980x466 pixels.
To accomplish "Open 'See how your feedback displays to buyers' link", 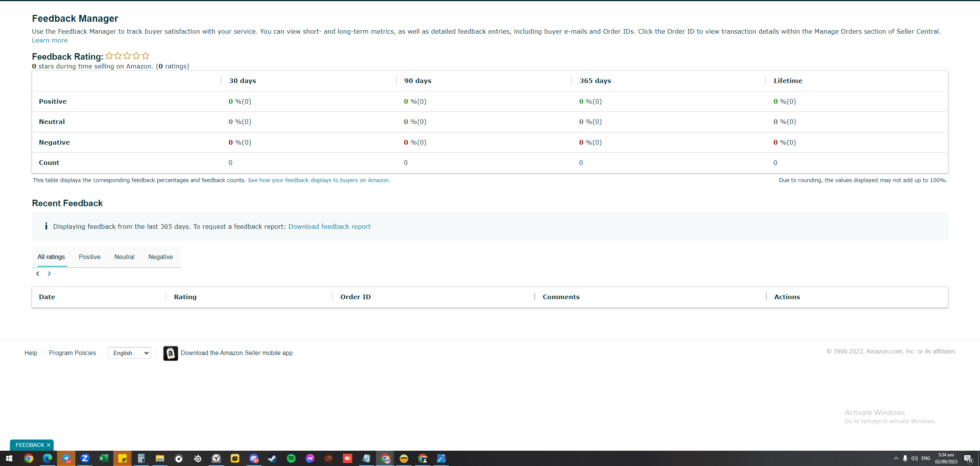I will pos(318,180).
